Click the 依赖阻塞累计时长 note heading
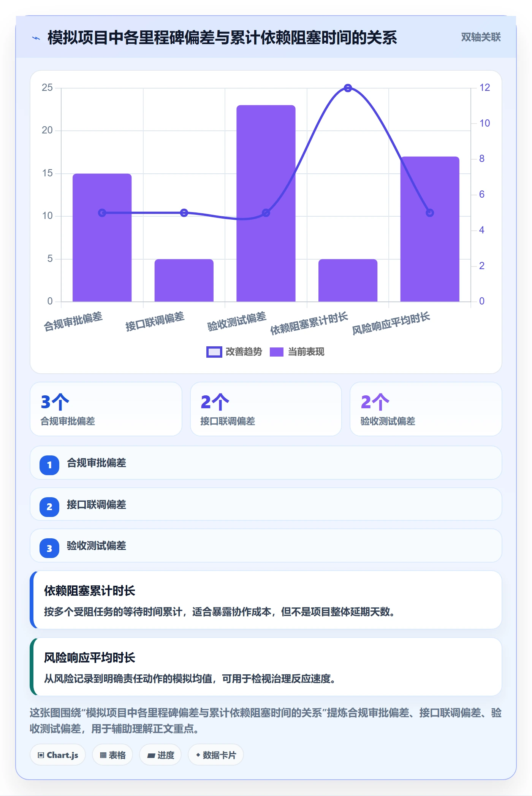The width and height of the screenshot is (532, 796). (90, 591)
